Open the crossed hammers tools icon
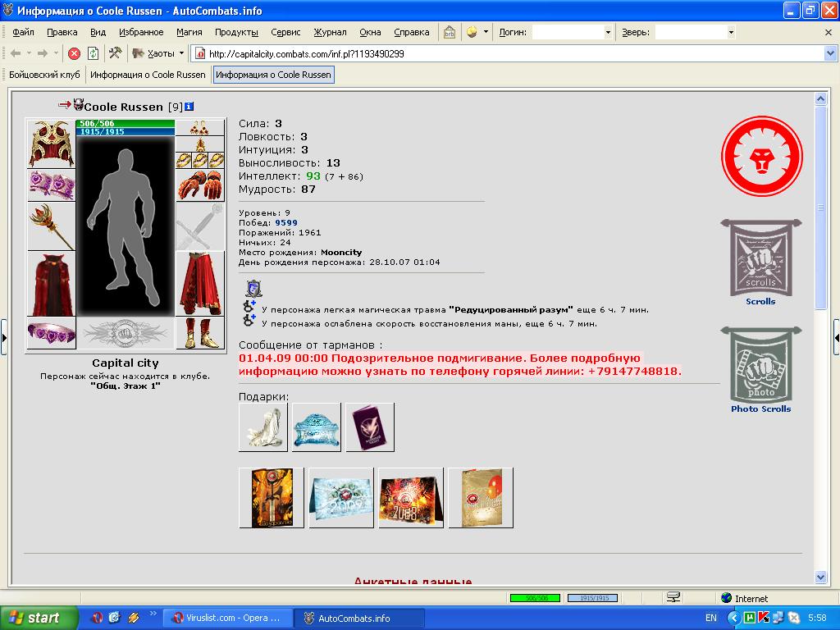 [115, 53]
